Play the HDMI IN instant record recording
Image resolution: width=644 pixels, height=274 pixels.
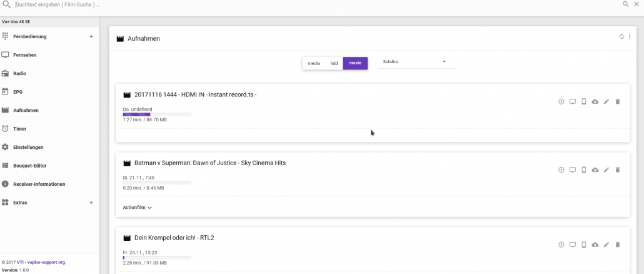coord(561,101)
